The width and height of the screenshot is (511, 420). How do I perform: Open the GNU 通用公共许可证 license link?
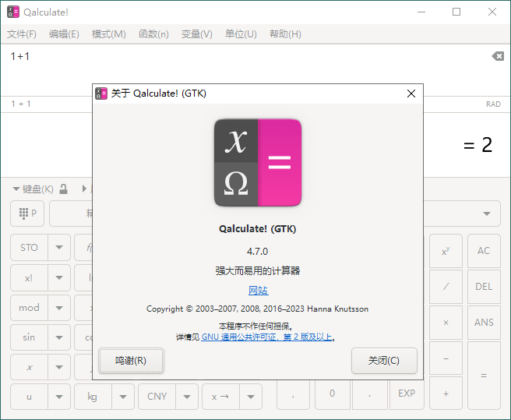click(267, 337)
